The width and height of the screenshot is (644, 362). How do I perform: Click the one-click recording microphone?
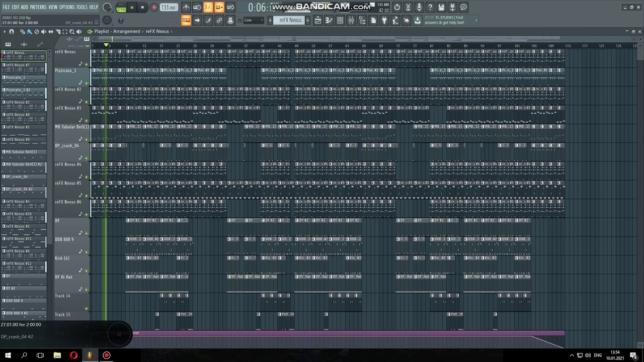(x=419, y=7)
